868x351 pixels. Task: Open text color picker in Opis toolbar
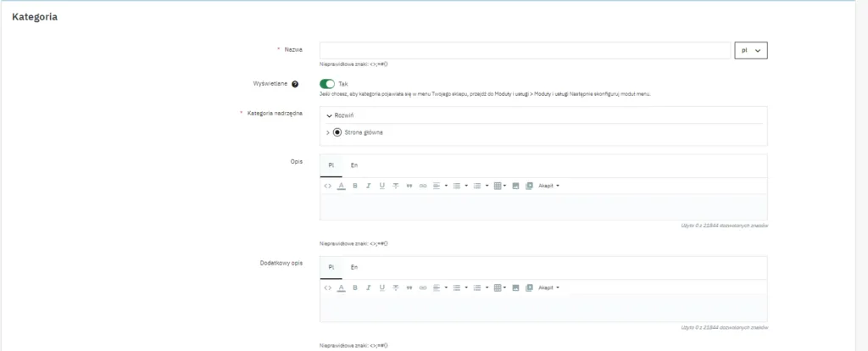(x=342, y=186)
